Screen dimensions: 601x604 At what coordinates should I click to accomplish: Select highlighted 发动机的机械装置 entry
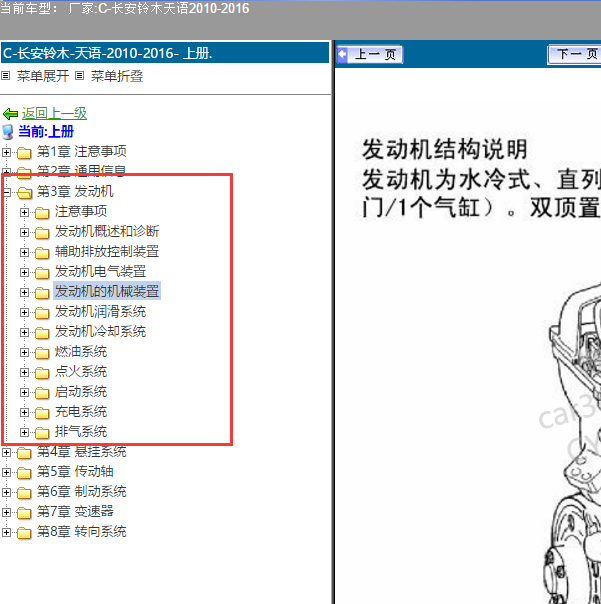(107, 291)
